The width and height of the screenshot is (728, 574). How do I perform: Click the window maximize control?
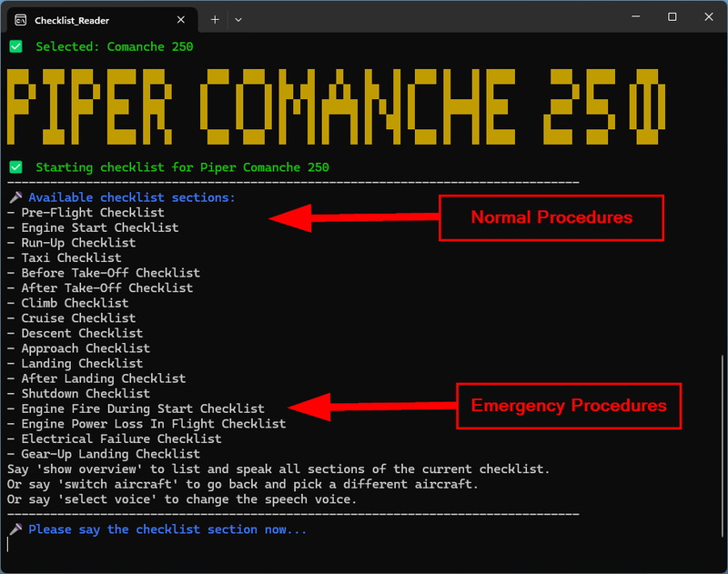[x=671, y=17]
